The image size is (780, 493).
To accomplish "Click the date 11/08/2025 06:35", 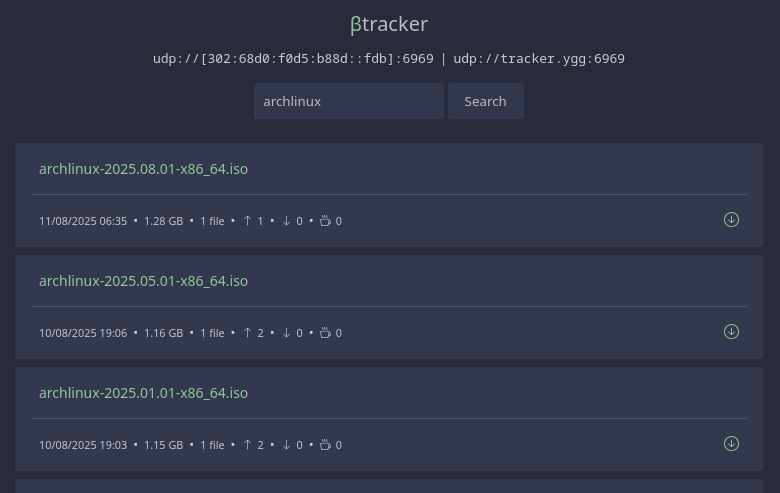I will point(83,221).
